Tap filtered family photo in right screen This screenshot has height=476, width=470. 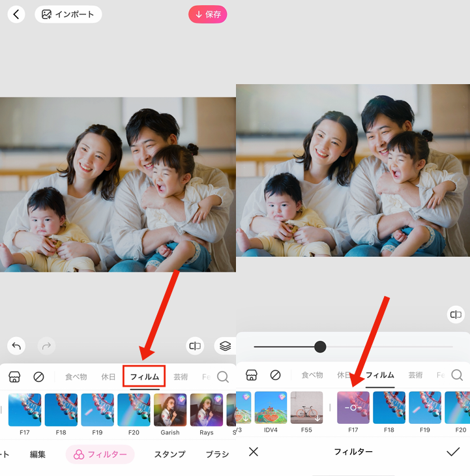tap(353, 170)
